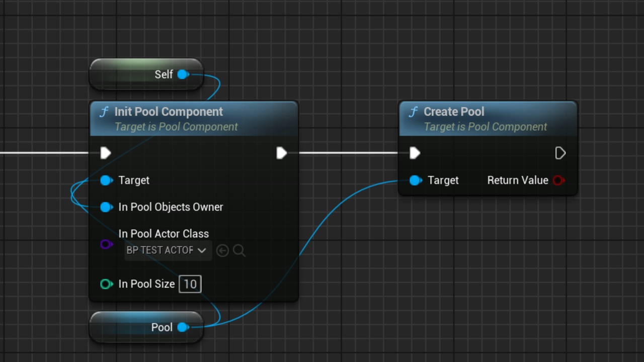Image resolution: width=644 pixels, height=362 pixels.
Task: Click the Return Value label
Action: (518, 180)
